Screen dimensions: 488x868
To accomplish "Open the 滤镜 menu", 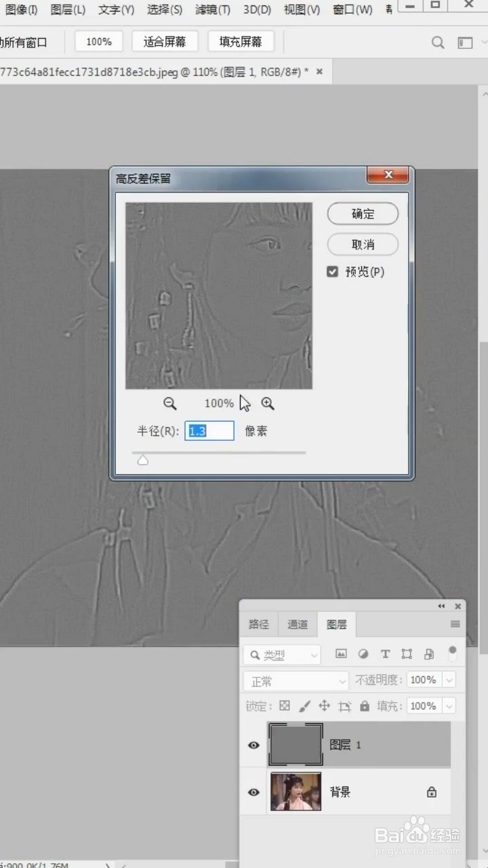I will pyautogui.click(x=213, y=9).
